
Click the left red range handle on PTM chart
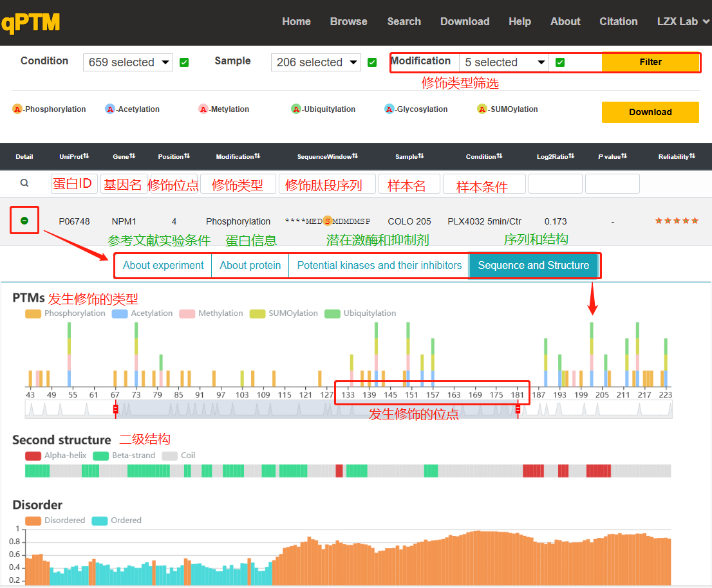(115, 409)
